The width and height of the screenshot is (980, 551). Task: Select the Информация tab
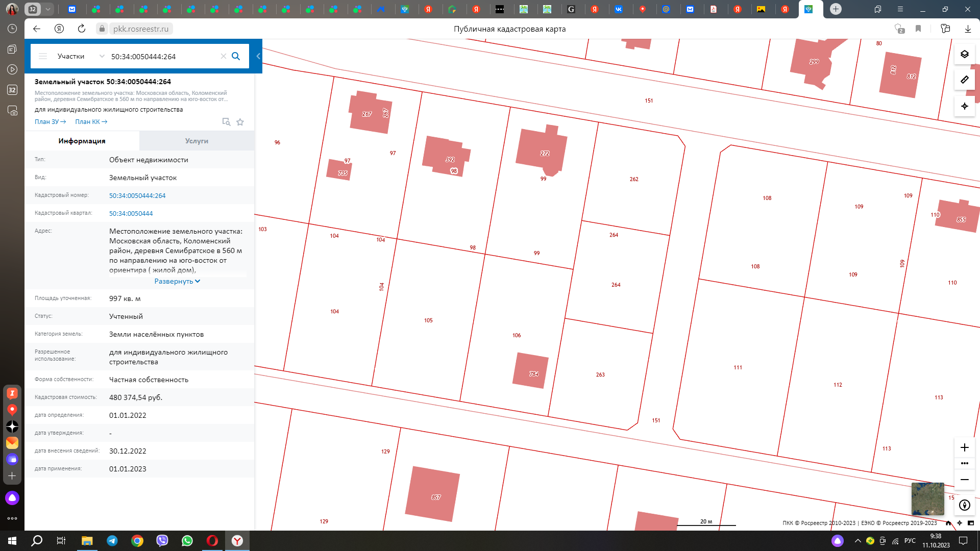[x=82, y=141]
